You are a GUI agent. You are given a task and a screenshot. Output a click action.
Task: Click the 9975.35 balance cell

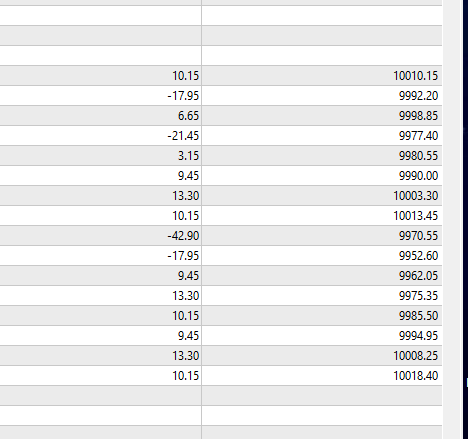322,296
